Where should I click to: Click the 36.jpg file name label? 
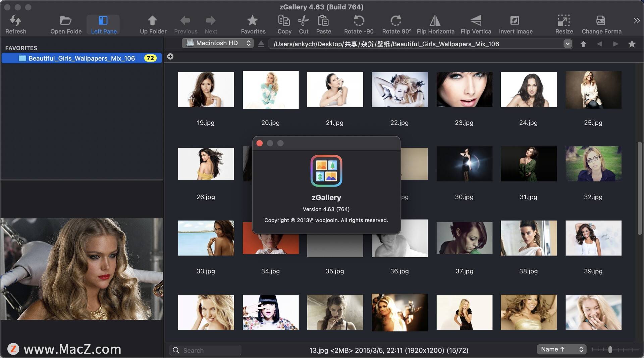[399, 271]
